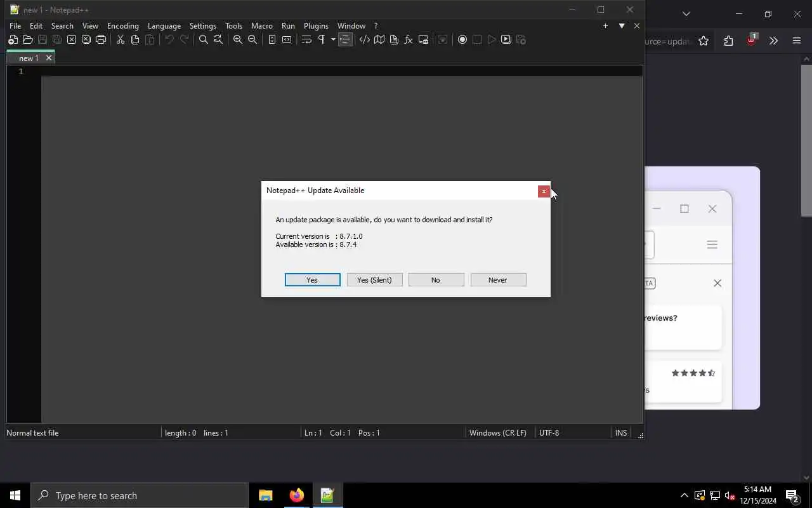This screenshot has width=812, height=508.
Task: Close the Update Available dialog
Action: tap(544, 191)
